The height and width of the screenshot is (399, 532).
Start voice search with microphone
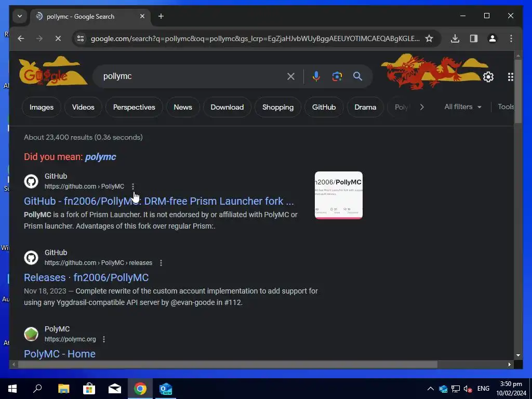click(x=316, y=76)
